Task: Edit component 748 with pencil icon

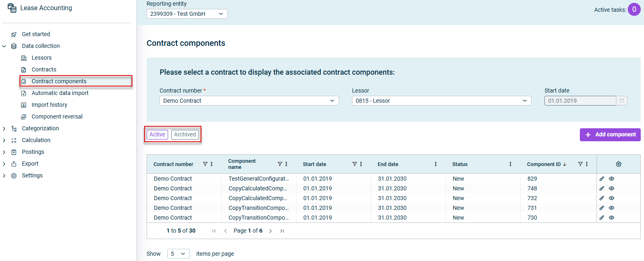Action: point(602,188)
